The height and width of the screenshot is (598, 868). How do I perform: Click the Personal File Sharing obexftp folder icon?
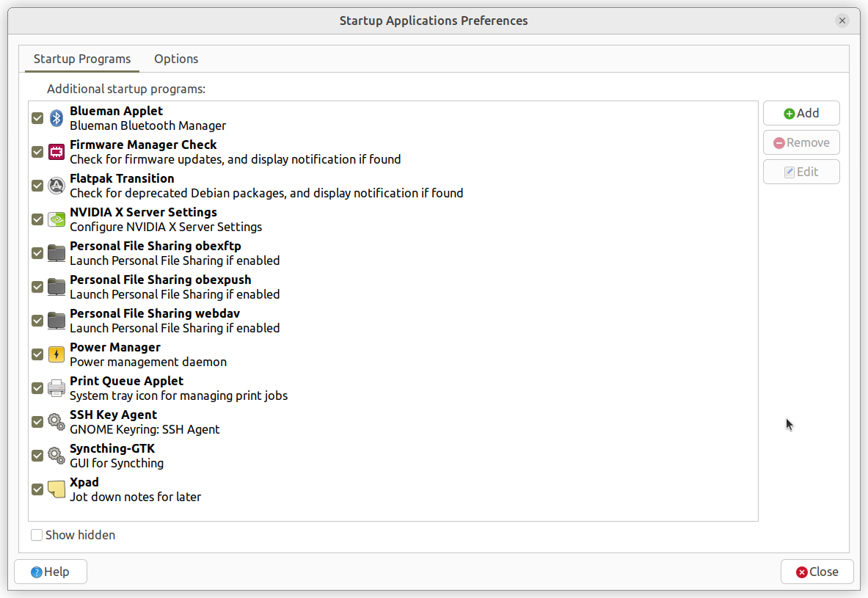point(56,253)
